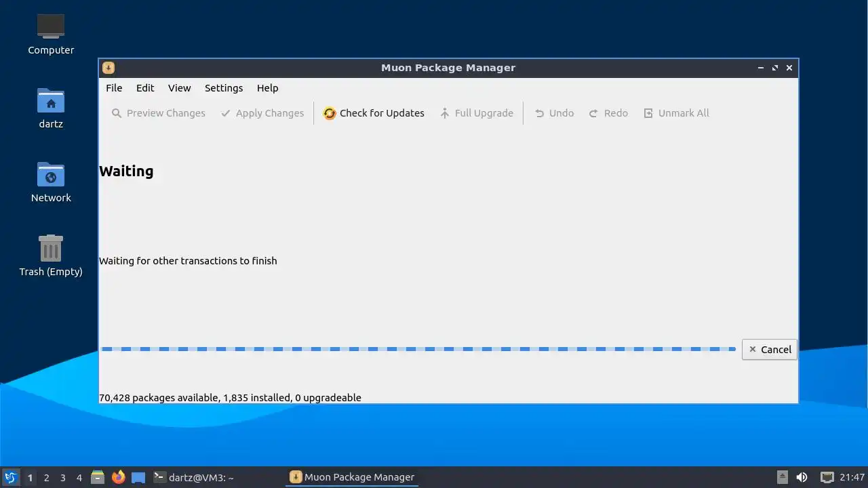This screenshot has height=488, width=868.
Task: Click the Waiting heading text
Action: point(126,171)
